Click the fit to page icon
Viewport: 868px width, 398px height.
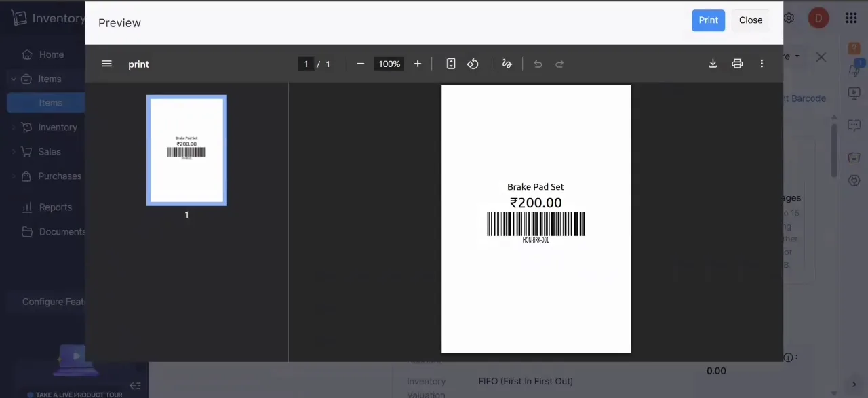point(451,64)
